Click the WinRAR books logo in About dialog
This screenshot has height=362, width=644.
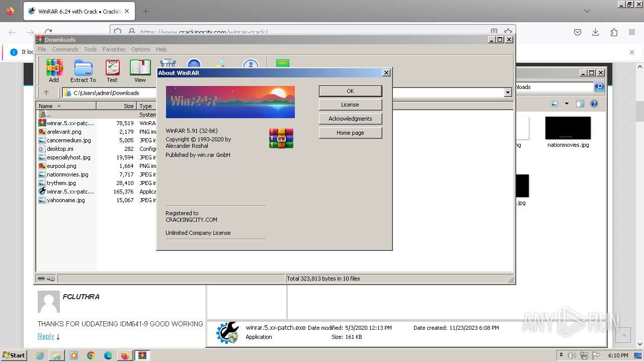[281, 138]
